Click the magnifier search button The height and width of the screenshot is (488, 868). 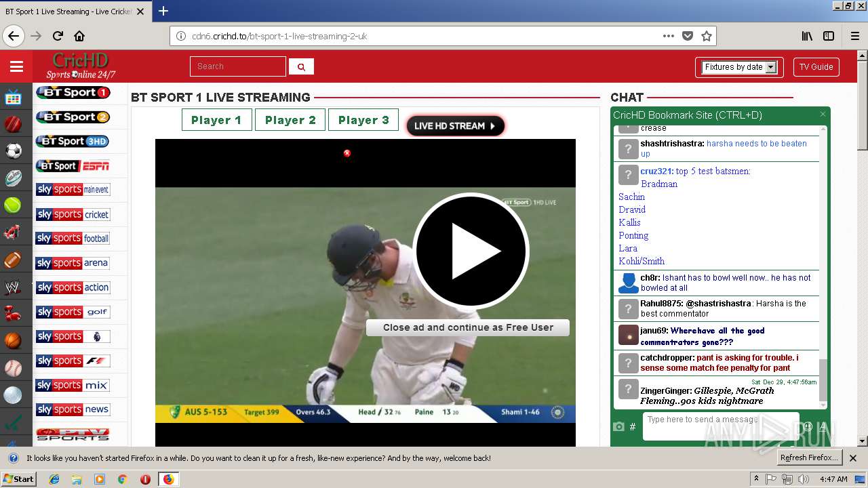pyautogui.click(x=301, y=66)
